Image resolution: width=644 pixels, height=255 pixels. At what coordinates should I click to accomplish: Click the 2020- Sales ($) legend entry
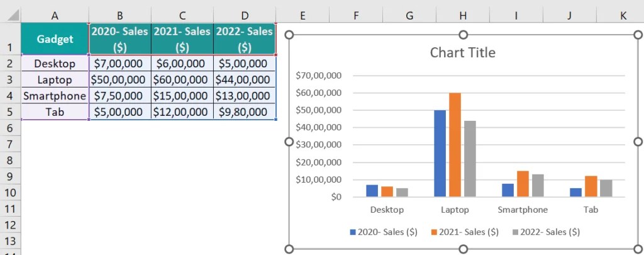tap(384, 232)
